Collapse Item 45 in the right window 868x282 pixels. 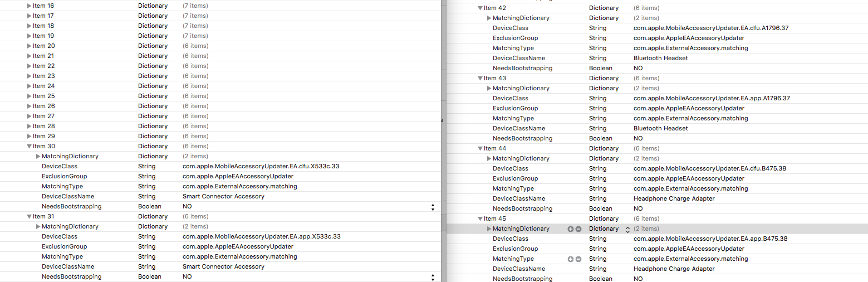click(480, 219)
